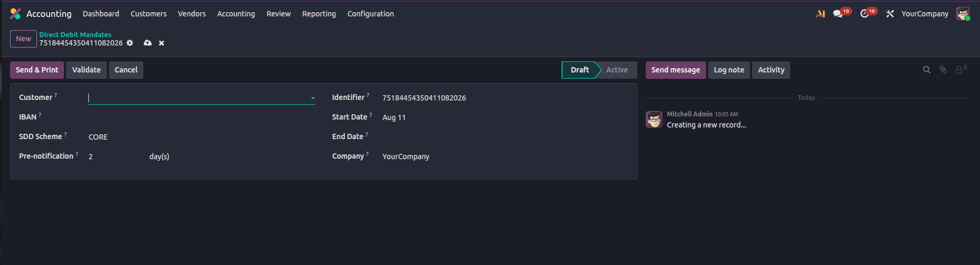The height and width of the screenshot is (265, 980).
Task: Search messages with the magnifier icon
Action: click(x=927, y=70)
